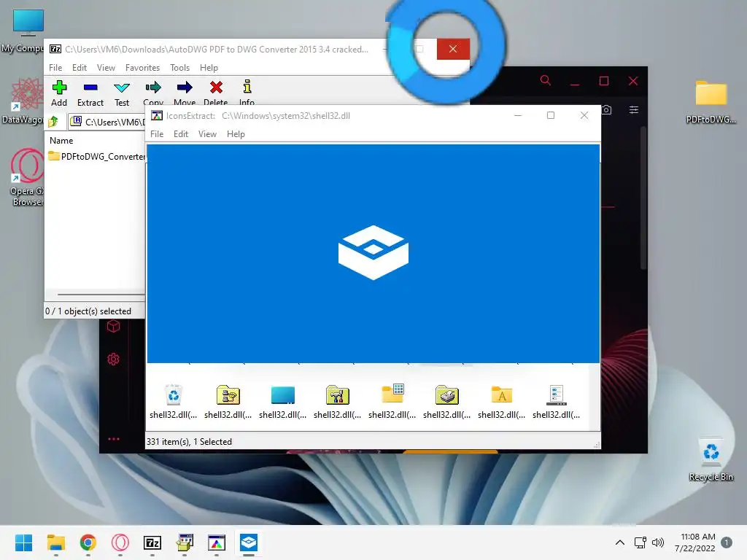Click the cube icon in Opera GX sidebar
The height and width of the screenshot is (560, 747).
coord(113,326)
